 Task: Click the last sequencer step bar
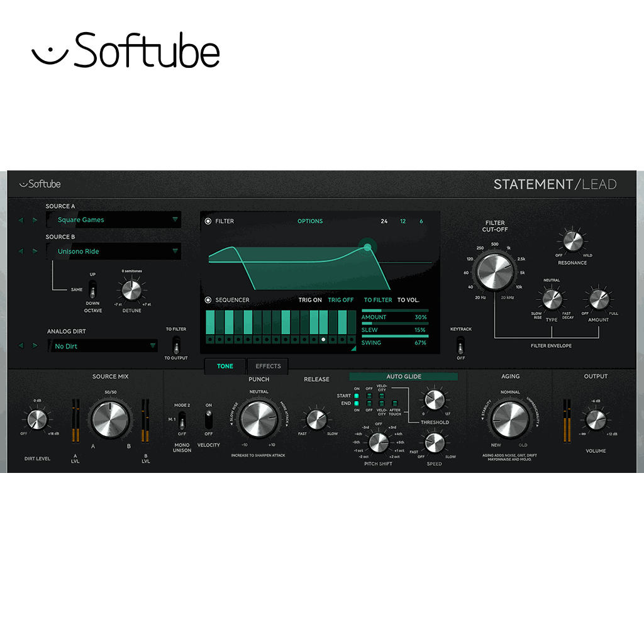pos(352,323)
